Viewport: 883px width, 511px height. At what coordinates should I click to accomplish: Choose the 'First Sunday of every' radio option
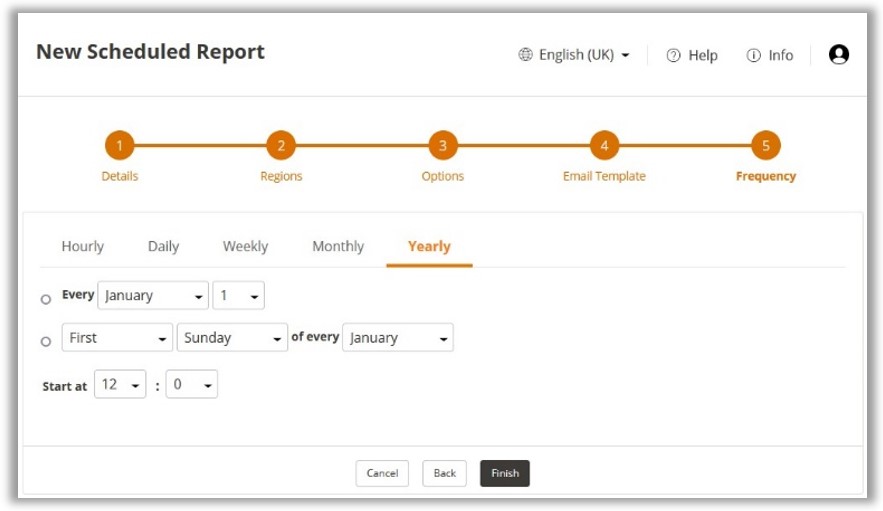(46, 342)
